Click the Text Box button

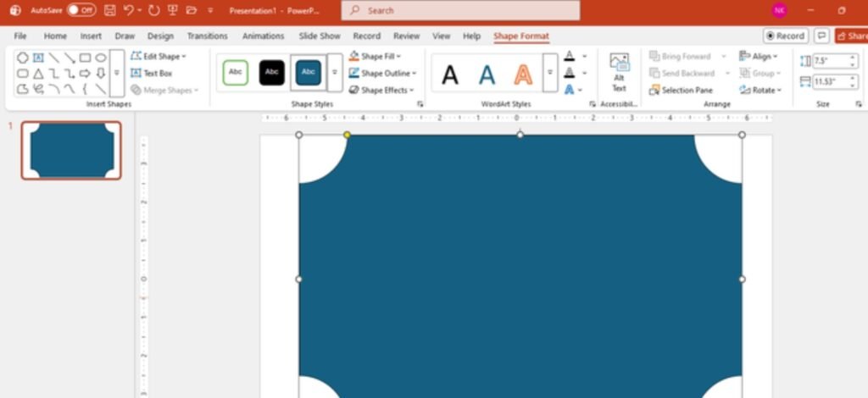tap(151, 73)
